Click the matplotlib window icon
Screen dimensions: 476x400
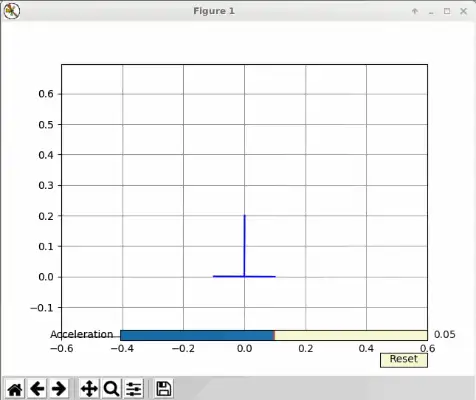tap(12, 11)
